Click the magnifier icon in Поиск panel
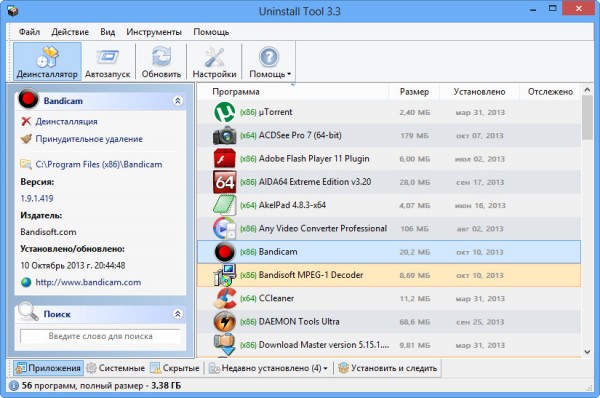The width and height of the screenshot is (600, 398). [28, 312]
